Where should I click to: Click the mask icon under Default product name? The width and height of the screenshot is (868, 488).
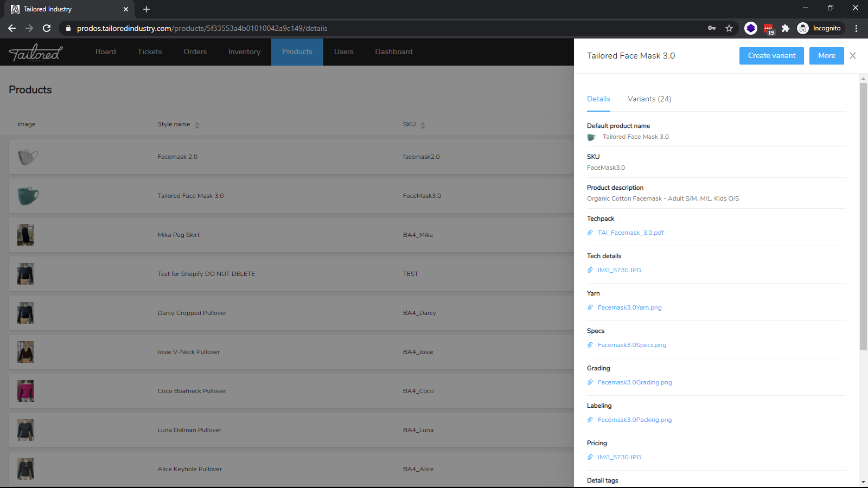pyautogui.click(x=591, y=137)
